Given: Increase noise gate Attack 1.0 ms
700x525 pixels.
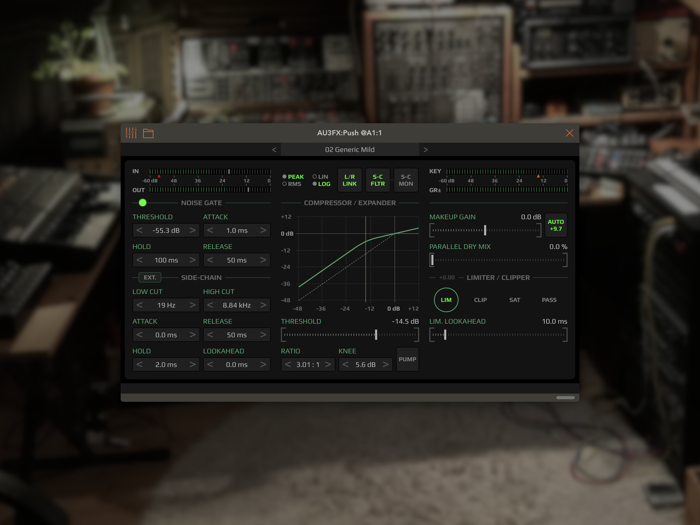Looking at the screenshot, I should click(263, 230).
